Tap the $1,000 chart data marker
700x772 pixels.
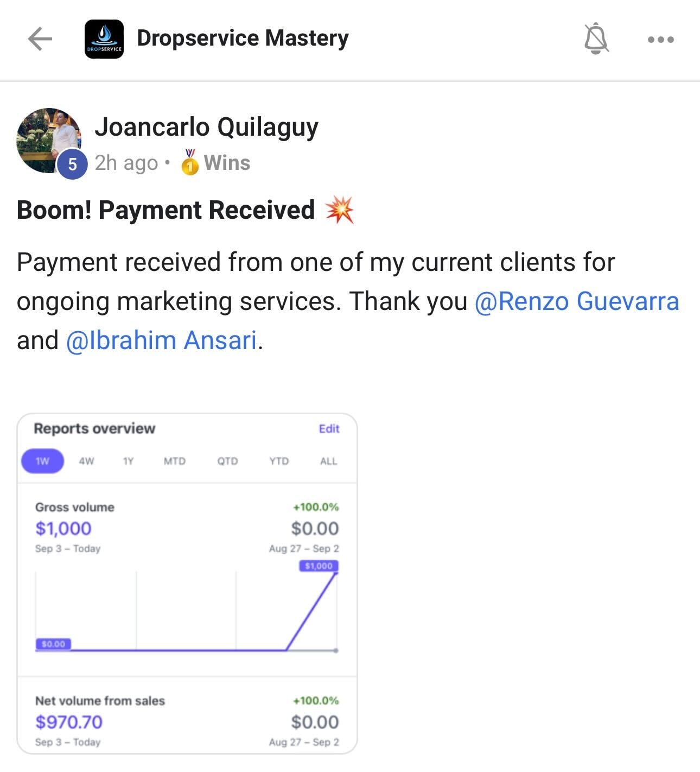pos(319,566)
